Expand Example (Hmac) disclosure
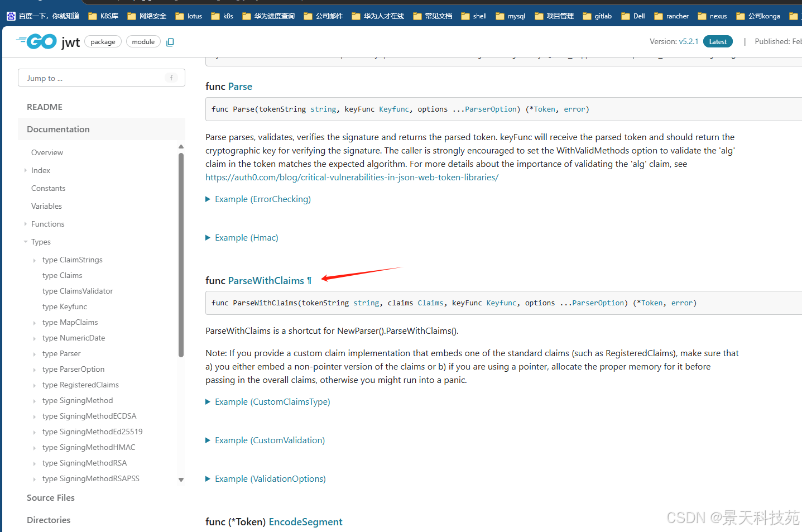 click(242, 238)
